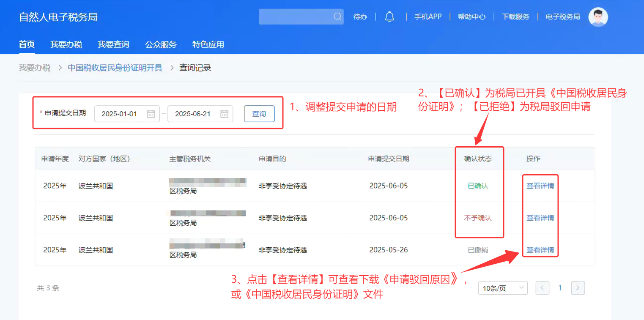Go to previous page arrow in pagination

(x=542, y=288)
